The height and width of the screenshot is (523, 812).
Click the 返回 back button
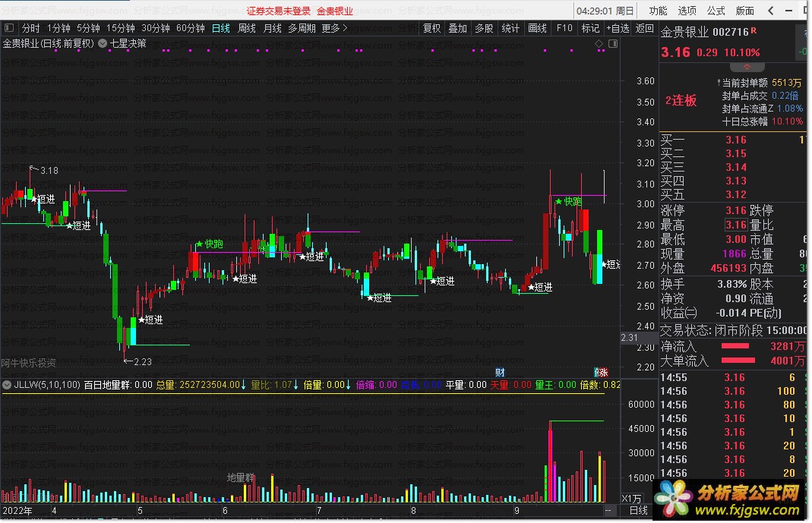pyautogui.click(x=645, y=28)
